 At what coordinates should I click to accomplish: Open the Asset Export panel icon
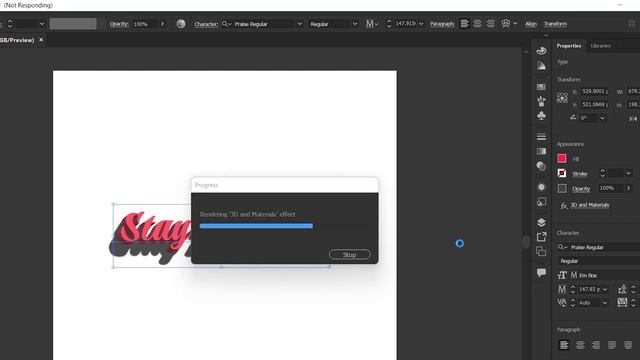[x=541, y=237]
